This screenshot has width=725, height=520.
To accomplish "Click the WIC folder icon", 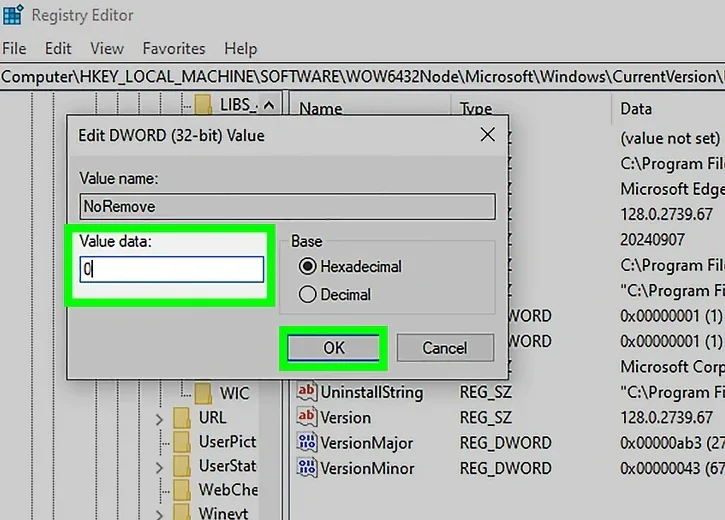I will [x=203, y=392].
